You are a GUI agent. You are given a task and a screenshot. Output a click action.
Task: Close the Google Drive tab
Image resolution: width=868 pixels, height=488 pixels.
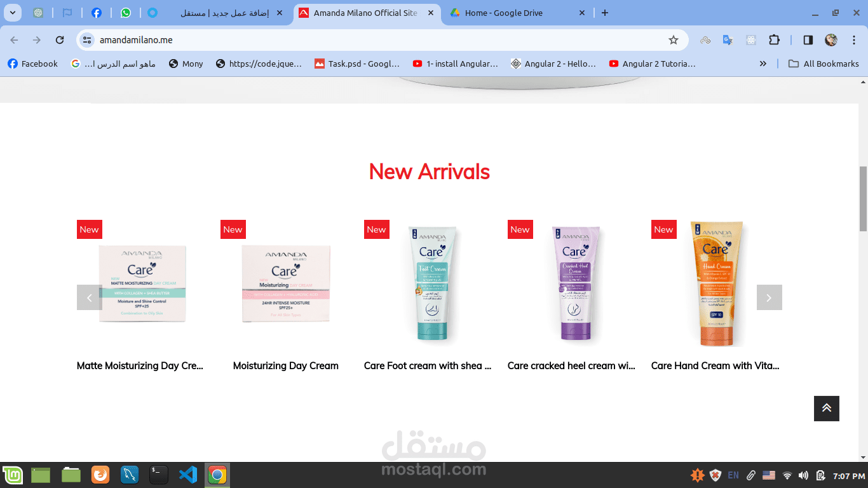click(583, 13)
